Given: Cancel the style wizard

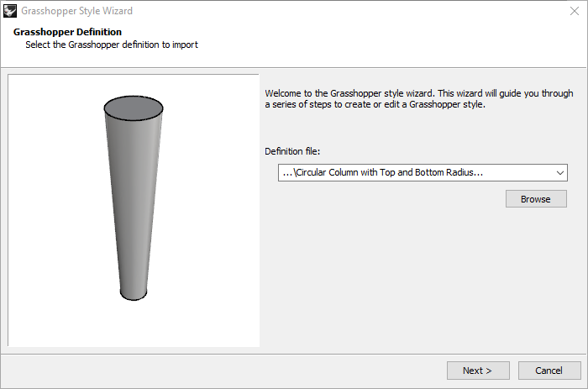Looking at the screenshot, I should (549, 371).
